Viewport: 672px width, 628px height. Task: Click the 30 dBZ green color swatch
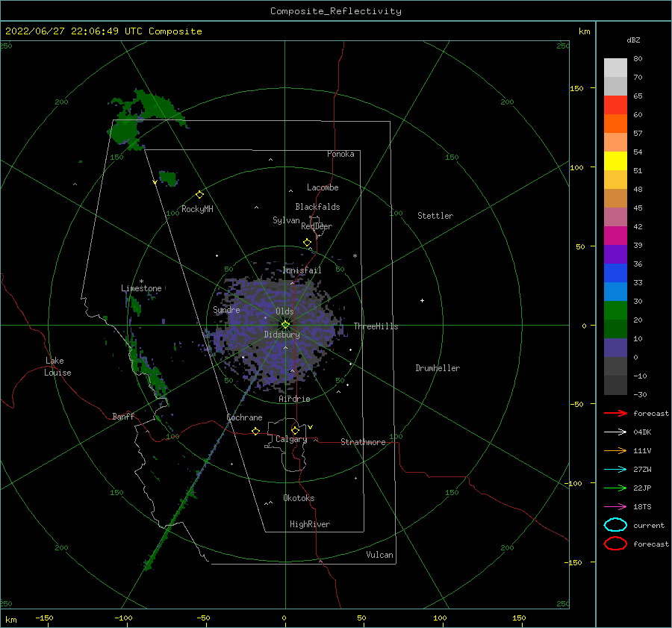(x=615, y=311)
